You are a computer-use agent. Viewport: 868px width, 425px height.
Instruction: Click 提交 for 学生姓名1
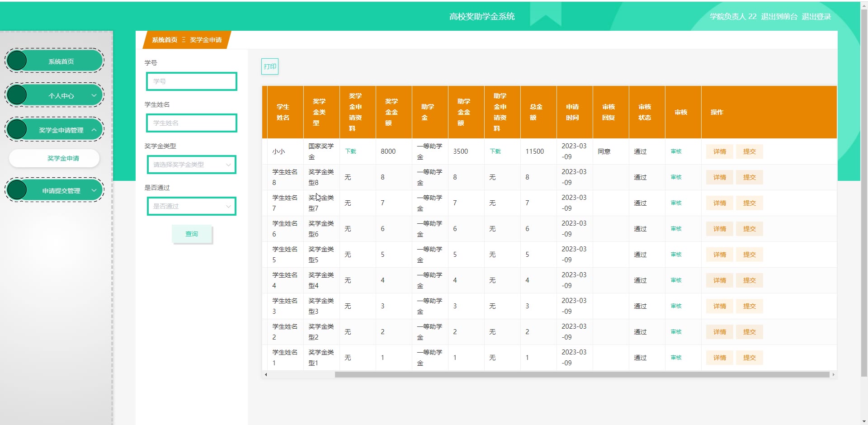(x=750, y=358)
